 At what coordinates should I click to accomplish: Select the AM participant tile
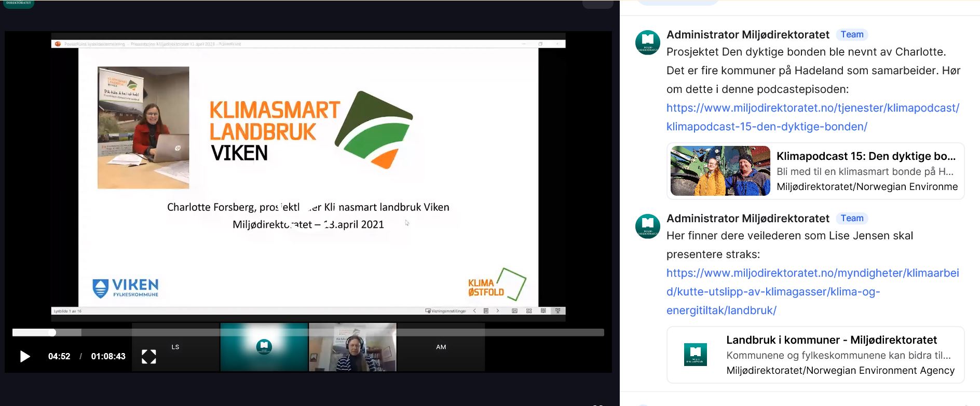coord(441,347)
